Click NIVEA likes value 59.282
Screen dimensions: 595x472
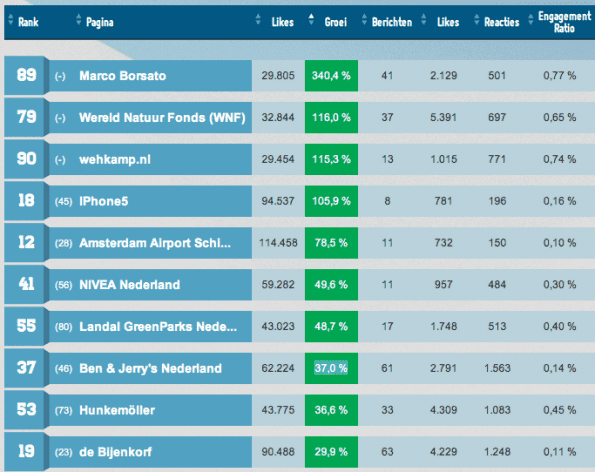[278, 284]
